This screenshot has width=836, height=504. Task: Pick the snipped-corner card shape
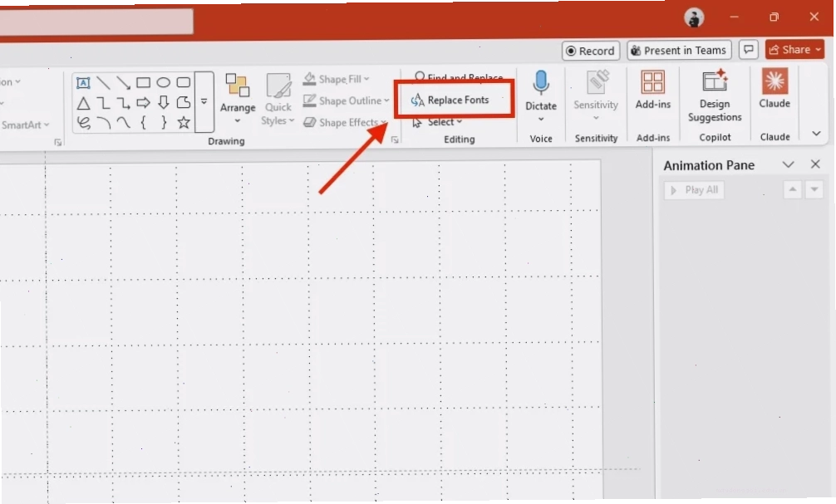[x=184, y=103]
